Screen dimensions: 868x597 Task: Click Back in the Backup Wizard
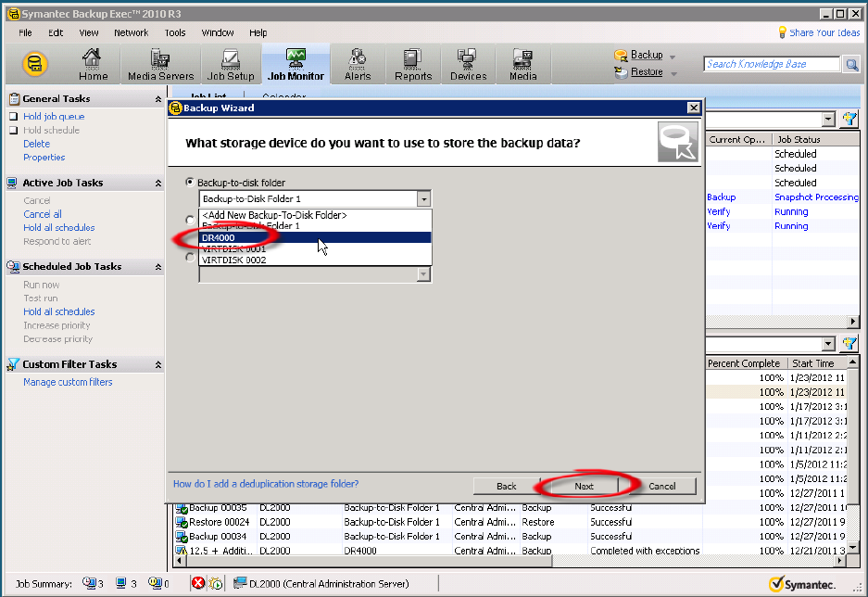click(x=506, y=487)
